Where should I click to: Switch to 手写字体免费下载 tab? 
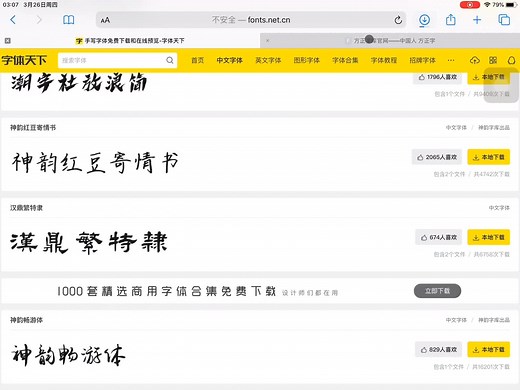click(x=130, y=41)
